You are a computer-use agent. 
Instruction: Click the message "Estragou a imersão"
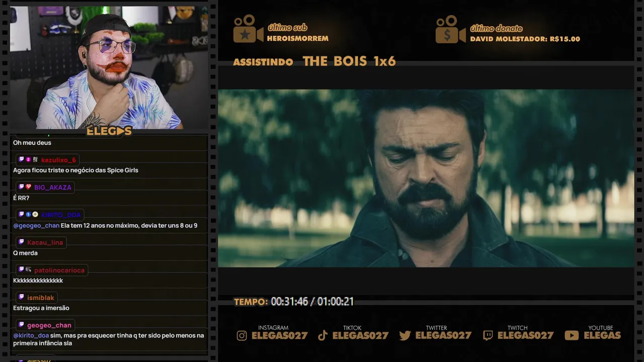(x=41, y=308)
